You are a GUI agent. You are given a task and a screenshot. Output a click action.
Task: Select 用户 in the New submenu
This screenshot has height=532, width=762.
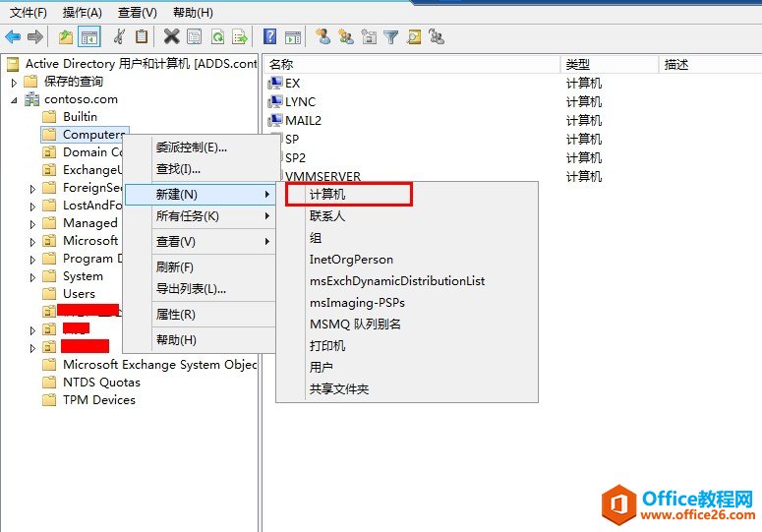(x=407, y=368)
